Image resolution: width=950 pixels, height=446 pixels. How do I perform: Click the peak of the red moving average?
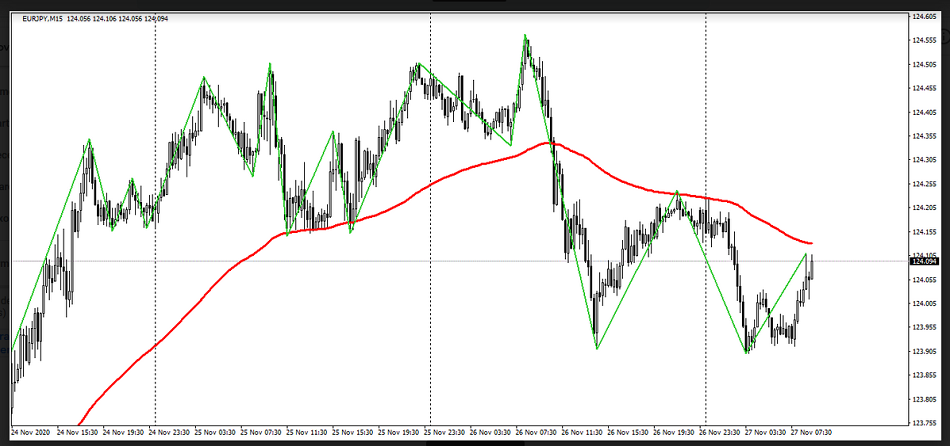548,143
